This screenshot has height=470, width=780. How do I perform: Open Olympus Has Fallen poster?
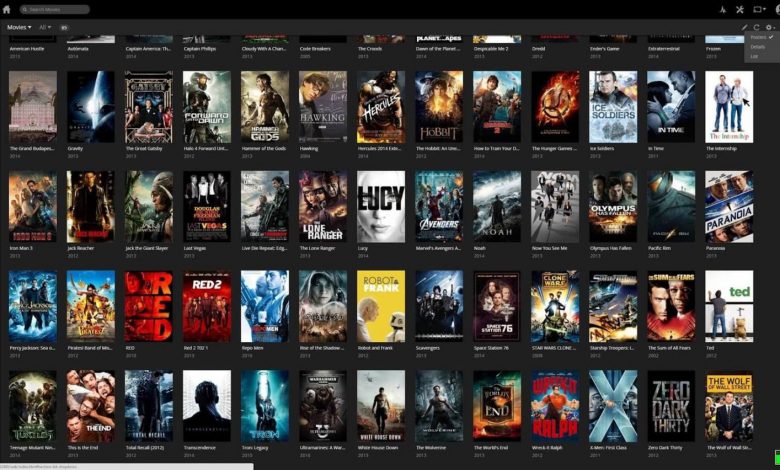click(613, 206)
